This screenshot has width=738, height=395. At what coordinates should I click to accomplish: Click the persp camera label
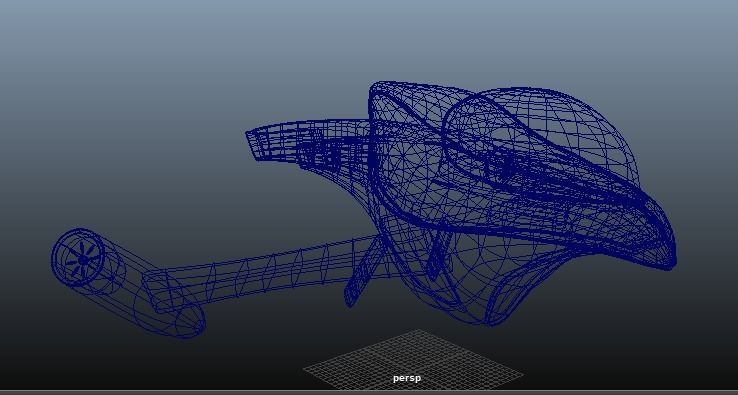pos(407,378)
